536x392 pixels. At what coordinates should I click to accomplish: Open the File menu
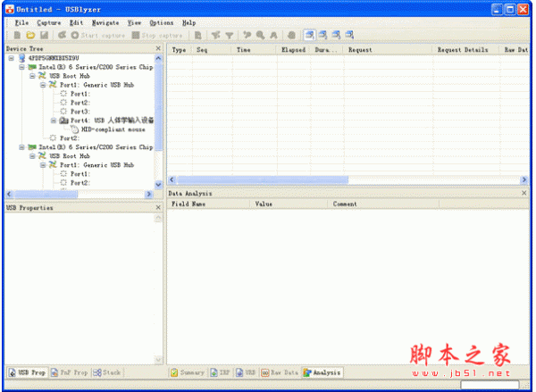pos(21,23)
